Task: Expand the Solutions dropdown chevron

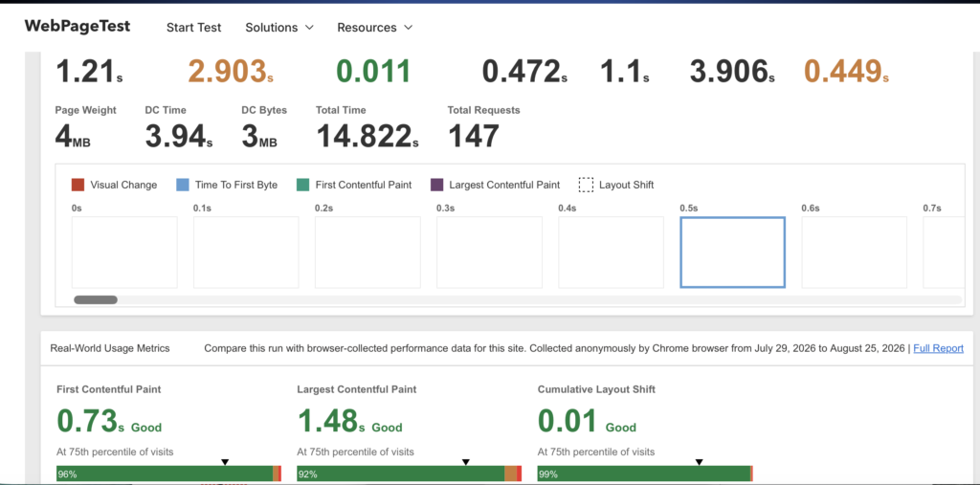Action: tap(309, 28)
